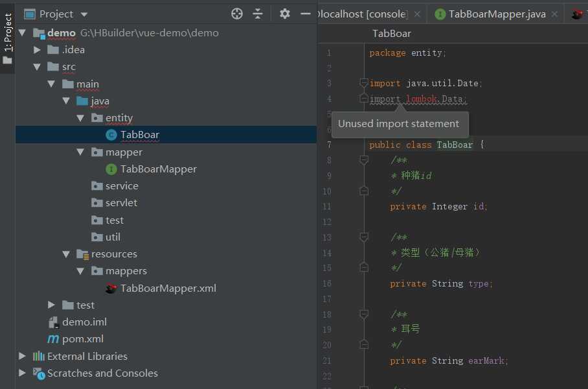Open the Project view dropdown

point(84,14)
